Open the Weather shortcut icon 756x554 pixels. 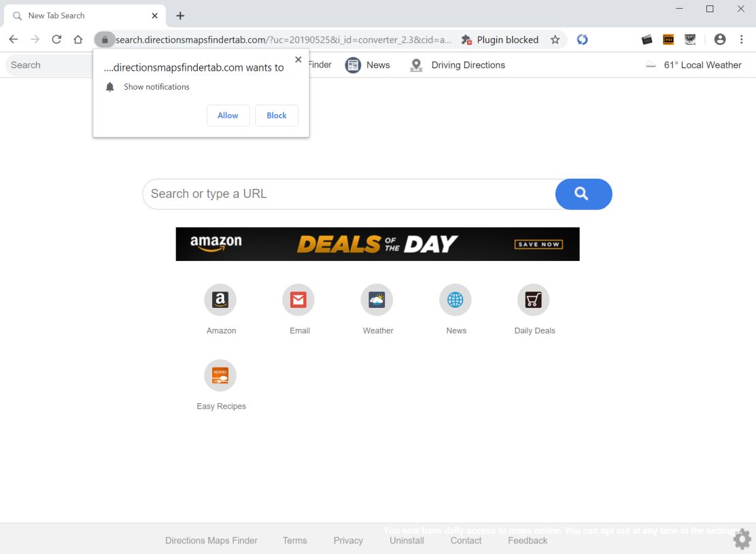coord(377,299)
